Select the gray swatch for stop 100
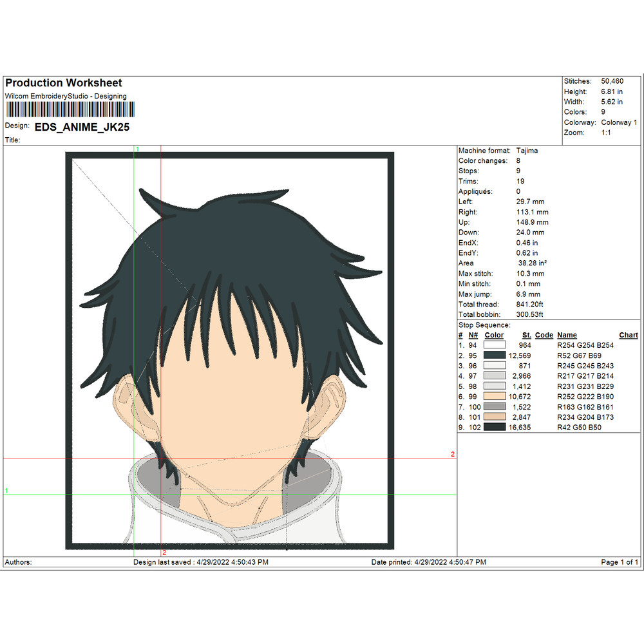The width and height of the screenshot is (644, 644). point(495,407)
